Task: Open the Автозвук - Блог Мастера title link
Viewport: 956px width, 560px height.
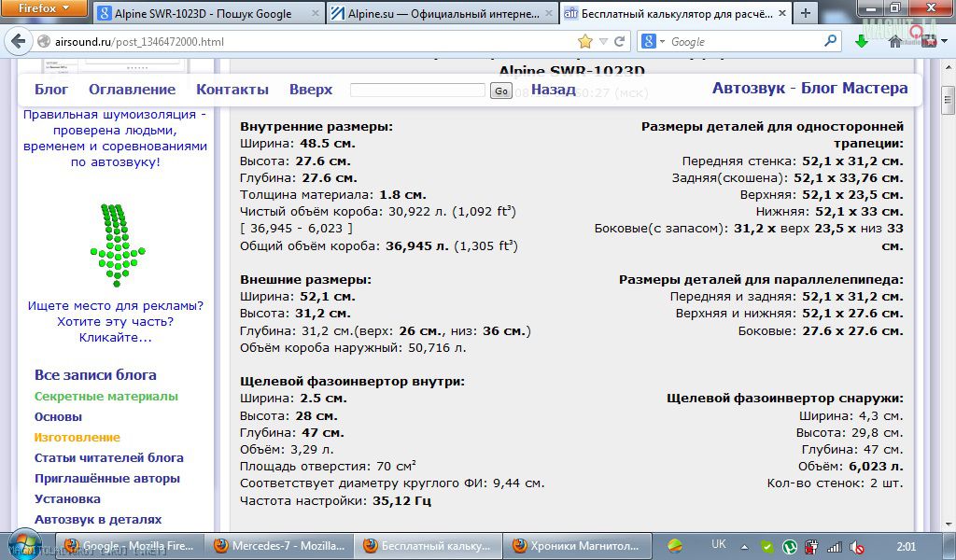Action: coord(809,89)
